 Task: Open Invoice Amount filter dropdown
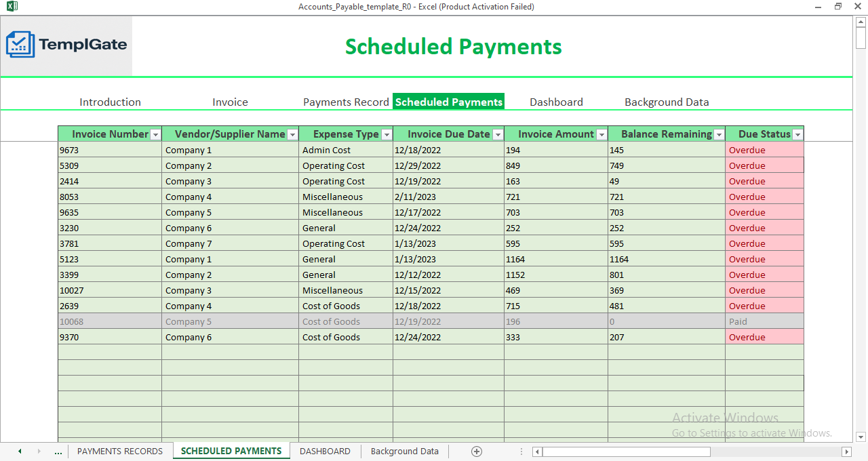601,134
